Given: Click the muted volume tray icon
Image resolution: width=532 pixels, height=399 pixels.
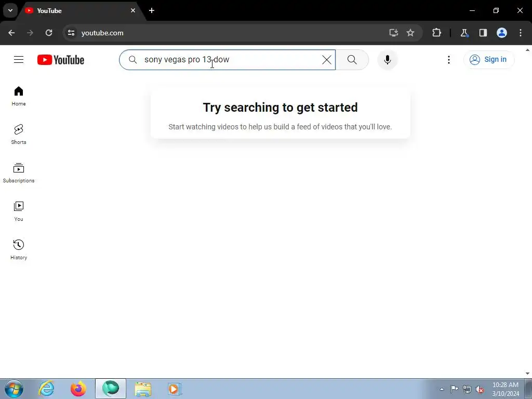Looking at the screenshot, I should click(480, 389).
